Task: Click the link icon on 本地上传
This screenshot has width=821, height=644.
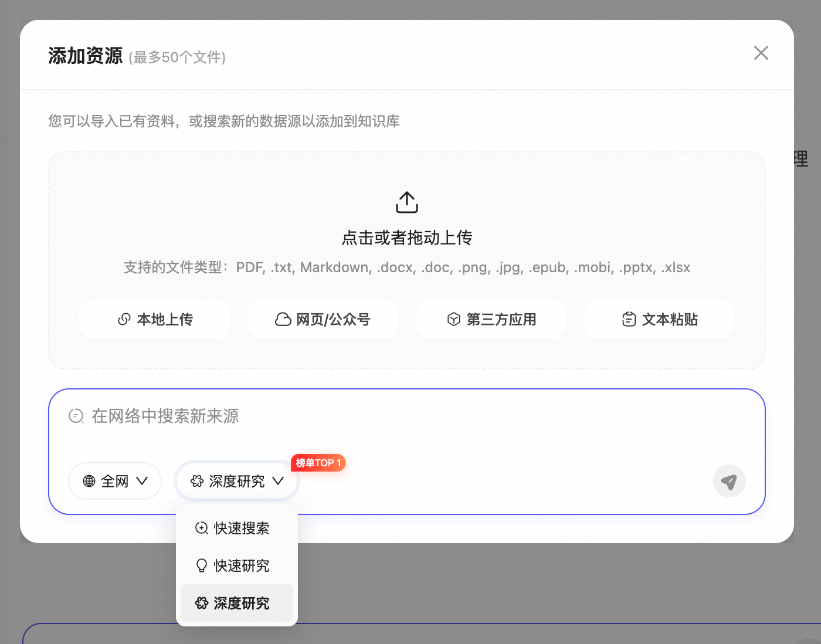Action: point(124,319)
